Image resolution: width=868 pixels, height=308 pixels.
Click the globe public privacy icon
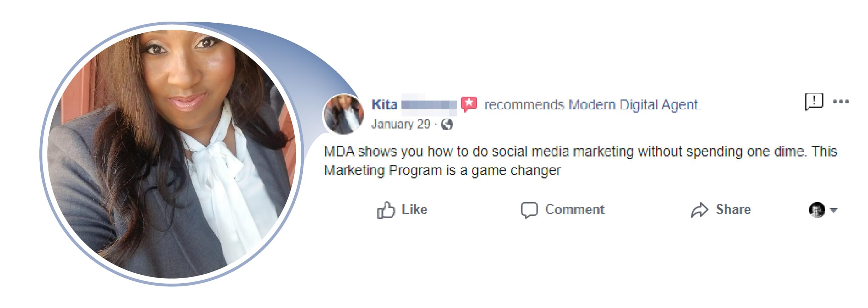tap(447, 124)
